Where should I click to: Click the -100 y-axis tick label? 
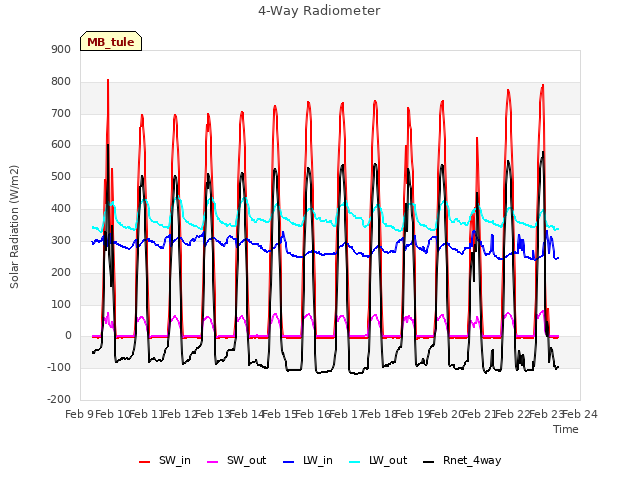[59, 367]
